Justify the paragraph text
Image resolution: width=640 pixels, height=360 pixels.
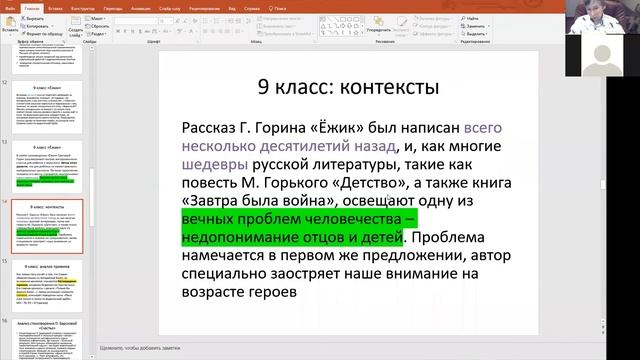click(x=227, y=31)
